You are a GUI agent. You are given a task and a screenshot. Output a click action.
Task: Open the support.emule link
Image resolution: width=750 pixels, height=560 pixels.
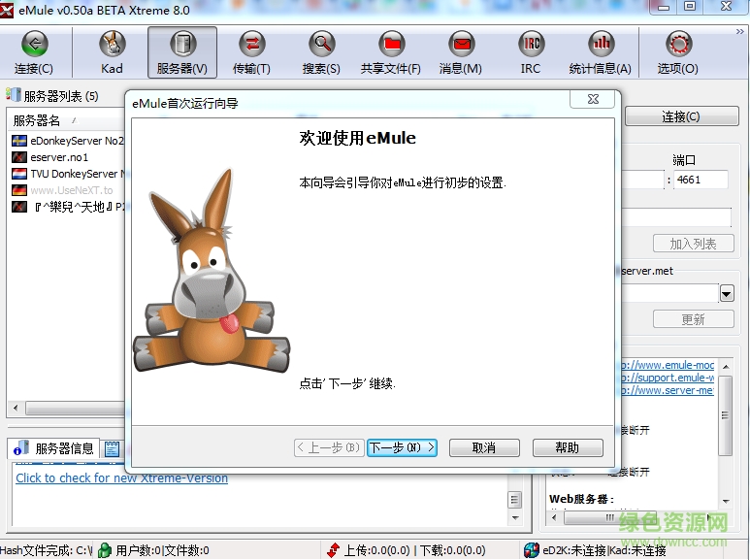click(668, 378)
